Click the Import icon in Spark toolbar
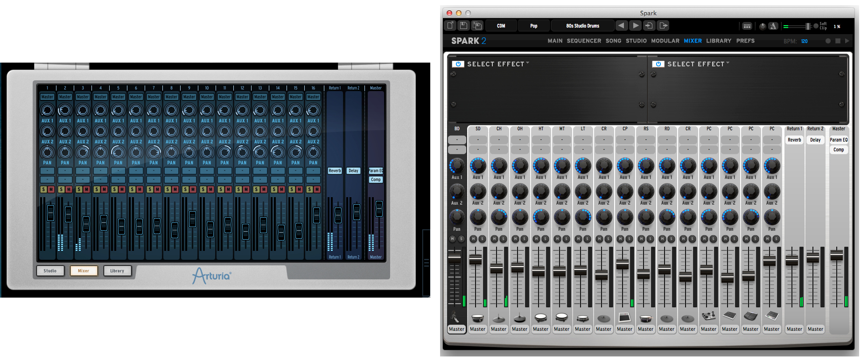This screenshot has height=363, width=868. click(x=649, y=26)
